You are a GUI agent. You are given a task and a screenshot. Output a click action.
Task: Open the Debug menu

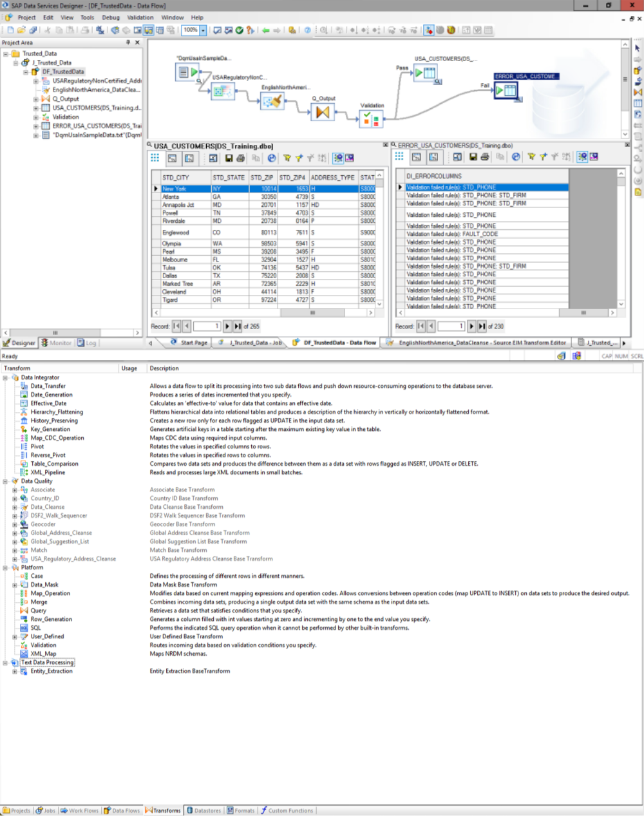tap(111, 17)
